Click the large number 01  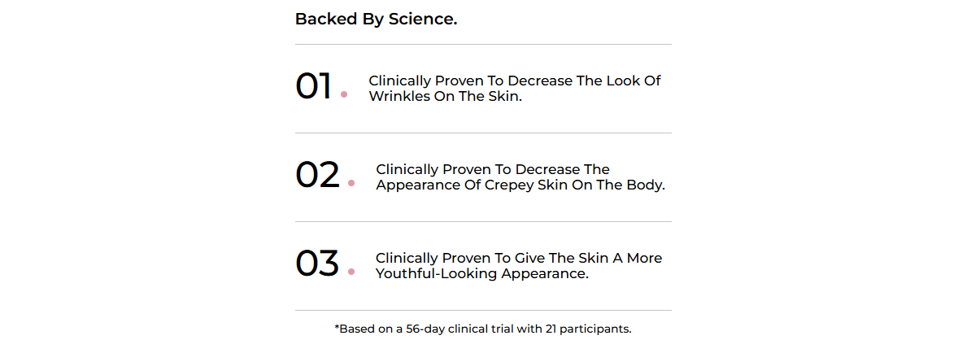coord(313,87)
